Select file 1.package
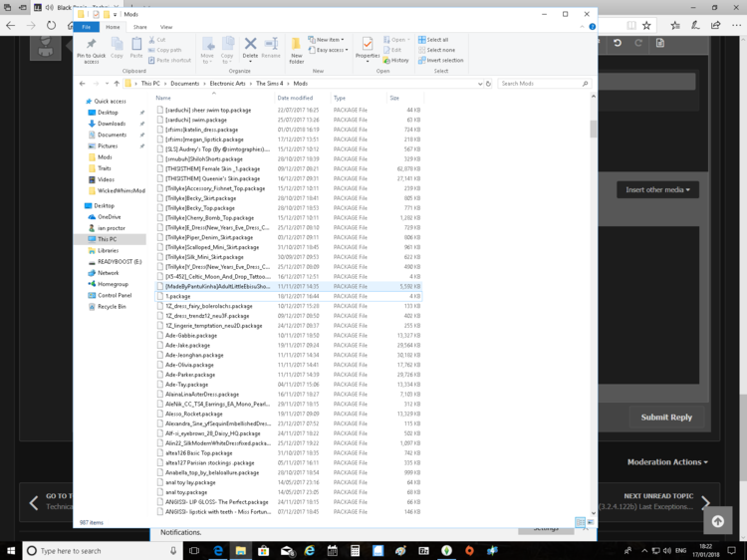The image size is (747, 560). [x=288, y=297]
